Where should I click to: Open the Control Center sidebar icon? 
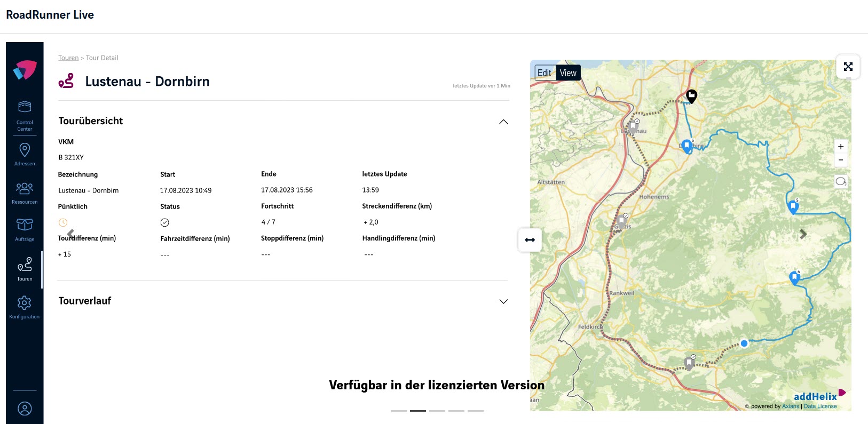click(25, 115)
